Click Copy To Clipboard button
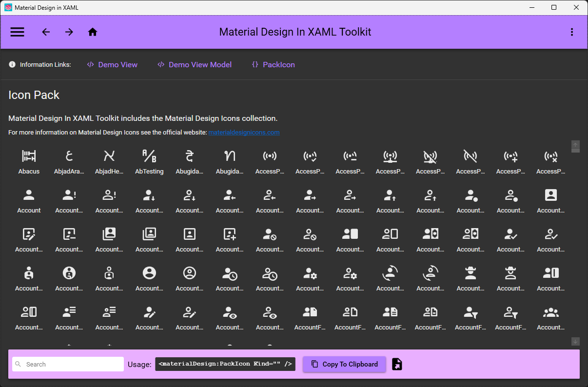Viewport: 588px width, 387px height. click(x=344, y=364)
